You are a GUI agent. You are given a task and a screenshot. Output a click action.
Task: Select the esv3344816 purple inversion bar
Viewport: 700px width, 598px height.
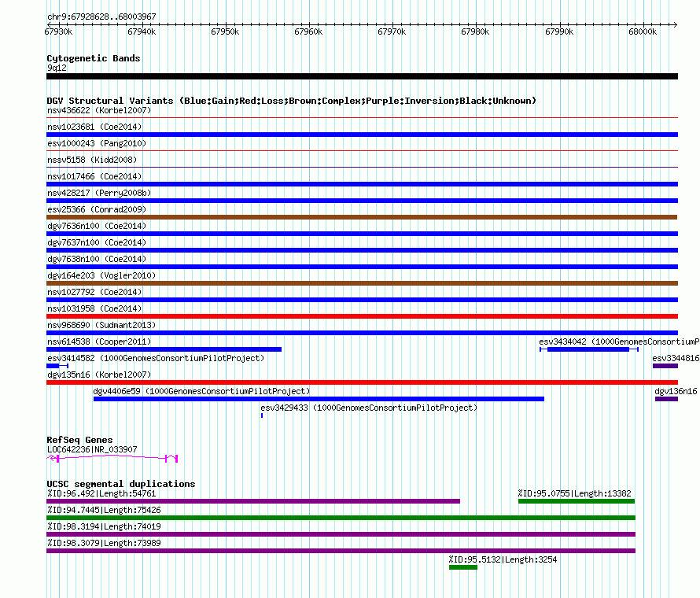click(665, 366)
